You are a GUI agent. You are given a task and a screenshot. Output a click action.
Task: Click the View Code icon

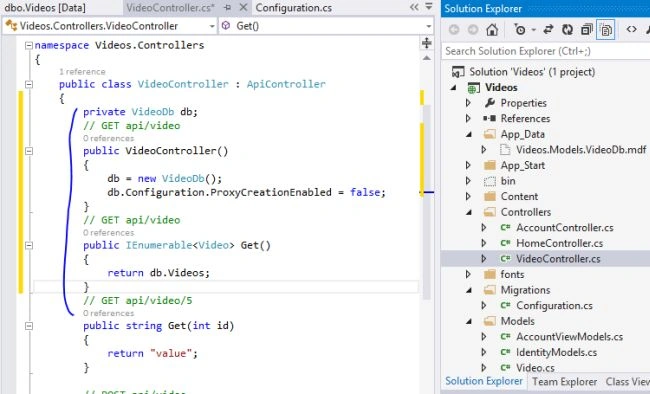[x=631, y=29]
